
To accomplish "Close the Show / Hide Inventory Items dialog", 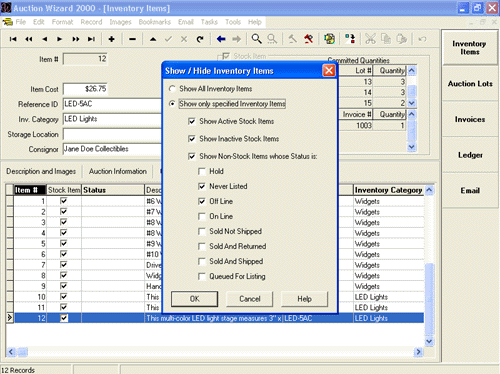I will (x=329, y=71).
